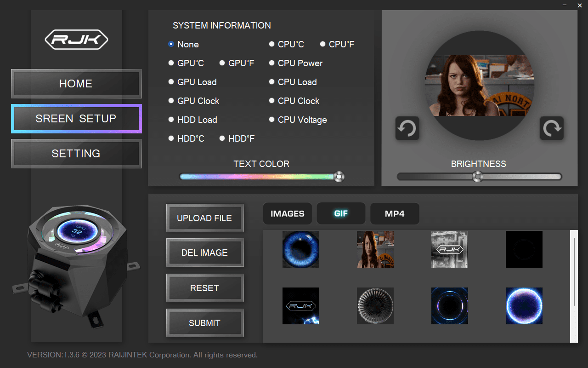The height and width of the screenshot is (368, 588).
Task: Click the SUBMIT button
Action: 205,323
